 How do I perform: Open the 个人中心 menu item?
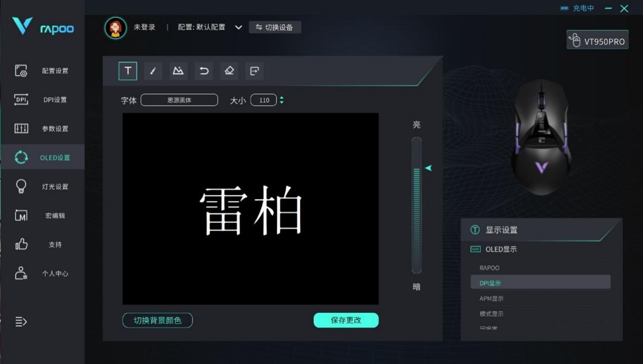55,273
